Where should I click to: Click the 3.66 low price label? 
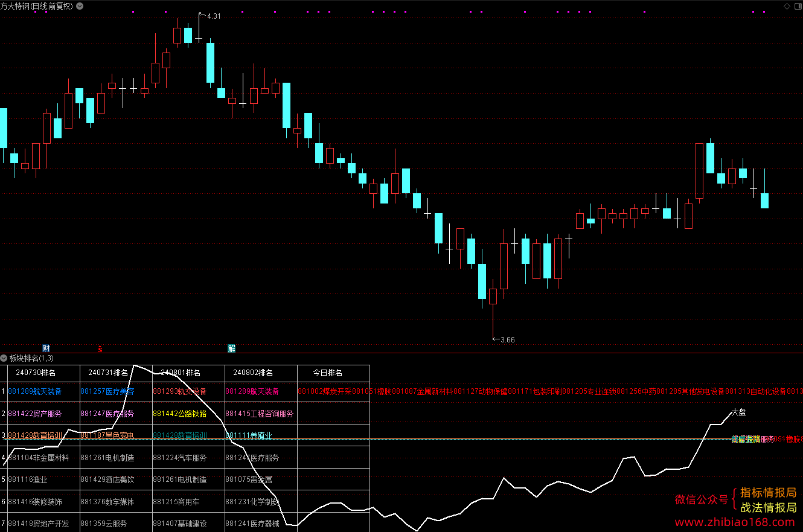pyautogui.click(x=508, y=340)
